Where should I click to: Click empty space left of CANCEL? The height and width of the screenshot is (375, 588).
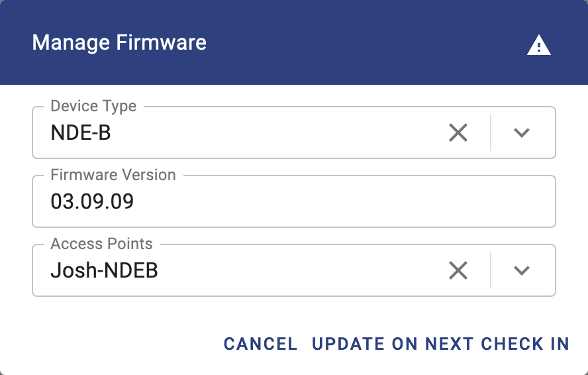click(x=119, y=344)
